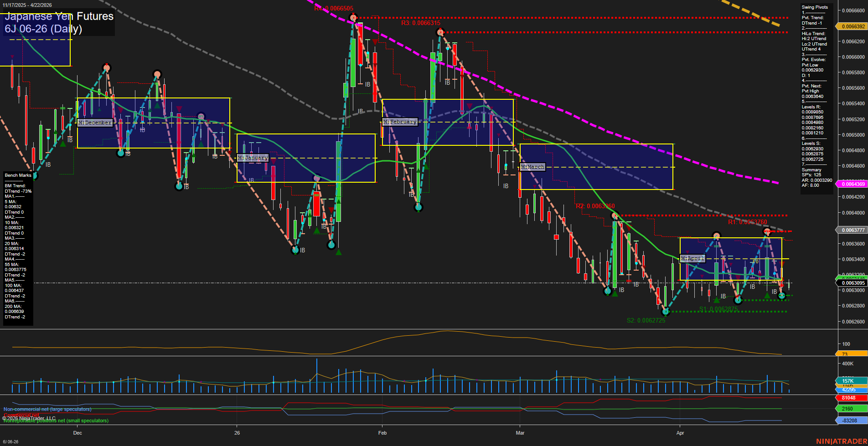Select the Feb label on the time axis

click(x=382, y=433)
